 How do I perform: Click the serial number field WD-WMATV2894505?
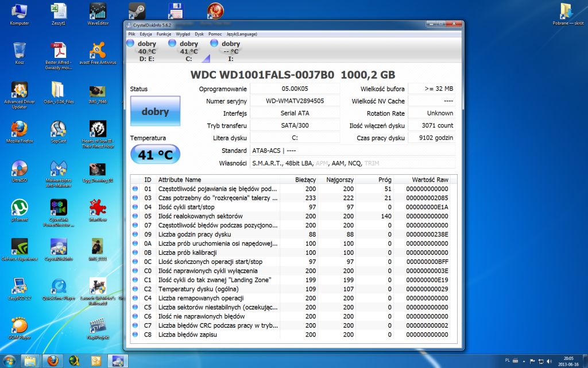(295, 101)
